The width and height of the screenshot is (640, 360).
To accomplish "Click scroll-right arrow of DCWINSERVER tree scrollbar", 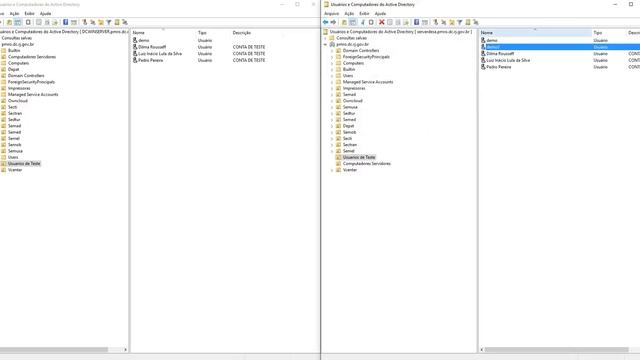I will pos(125,350).
